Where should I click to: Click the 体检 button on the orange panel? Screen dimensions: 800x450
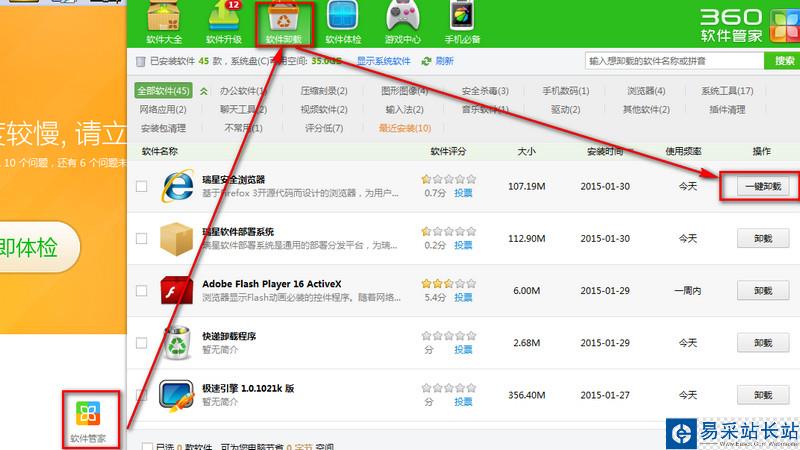pos(38,247)
